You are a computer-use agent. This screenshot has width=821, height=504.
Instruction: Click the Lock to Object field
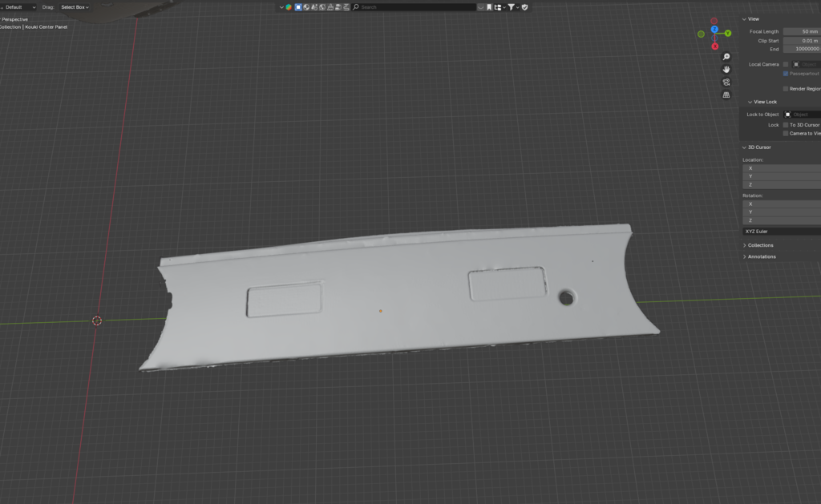point(802,115)
